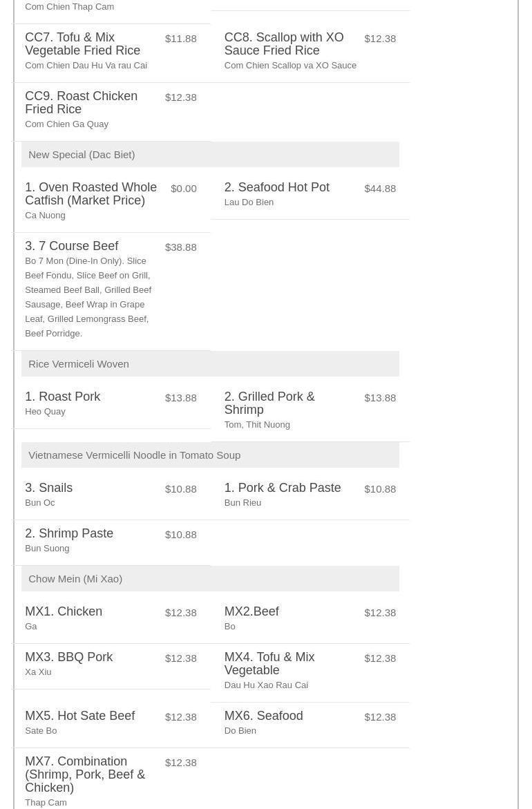This screenshot has width=532, height=809.
Task: Click the Rice Vermiceli Woven section header
Action: click(x=78, y=364)
